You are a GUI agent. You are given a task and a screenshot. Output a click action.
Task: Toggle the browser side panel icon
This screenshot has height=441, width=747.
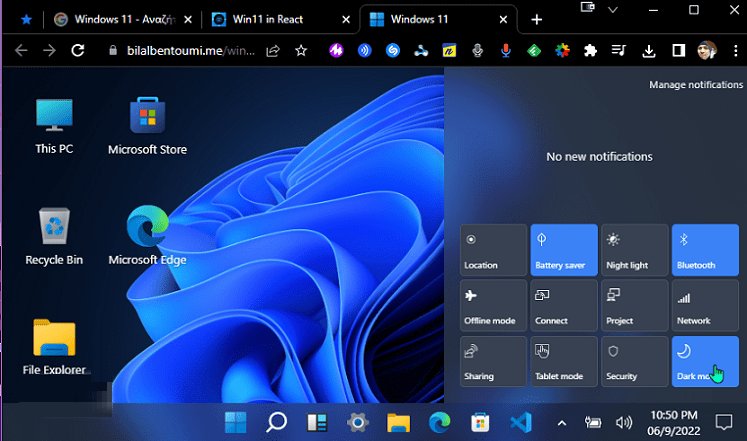coord(678,50)
